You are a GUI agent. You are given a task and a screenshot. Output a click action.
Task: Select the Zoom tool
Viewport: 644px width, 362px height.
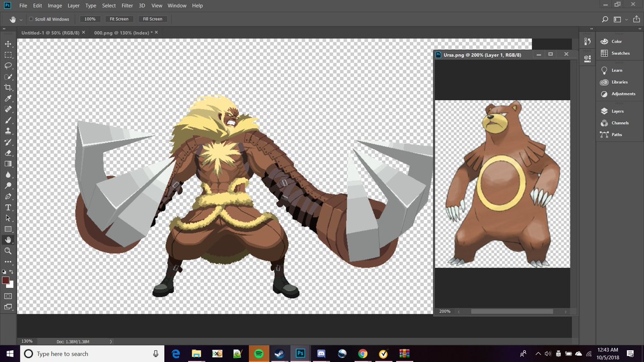click(8, 251)
